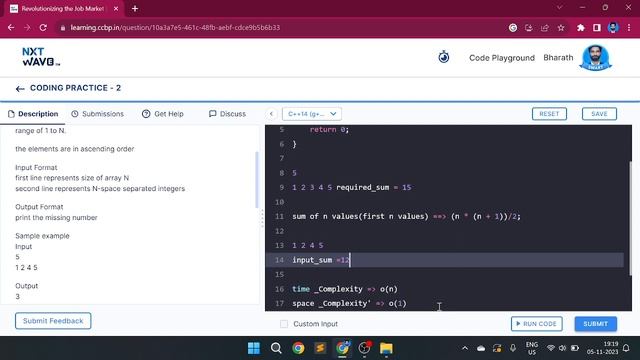Click the Submit Feedback button
Screen dimensions: 640x360
(53, 321)
